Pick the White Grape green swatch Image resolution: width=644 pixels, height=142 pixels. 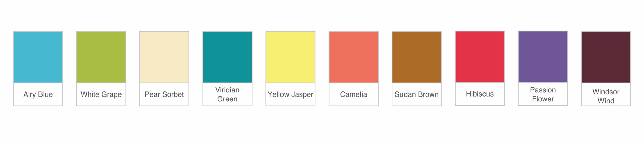pos(101,57)
